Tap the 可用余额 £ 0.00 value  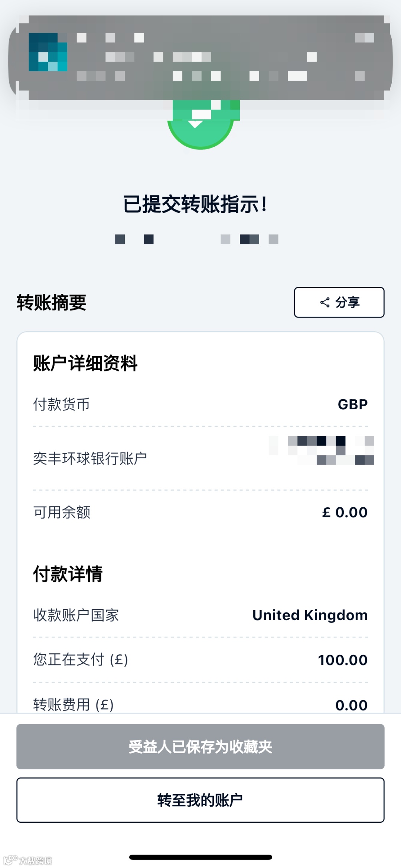pyautogui.click(x=345, y=512)
